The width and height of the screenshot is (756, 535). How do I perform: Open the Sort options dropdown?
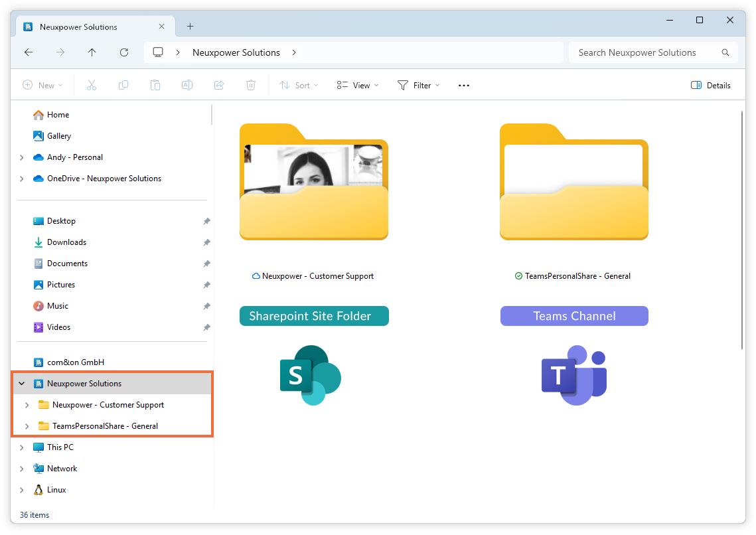298,85
